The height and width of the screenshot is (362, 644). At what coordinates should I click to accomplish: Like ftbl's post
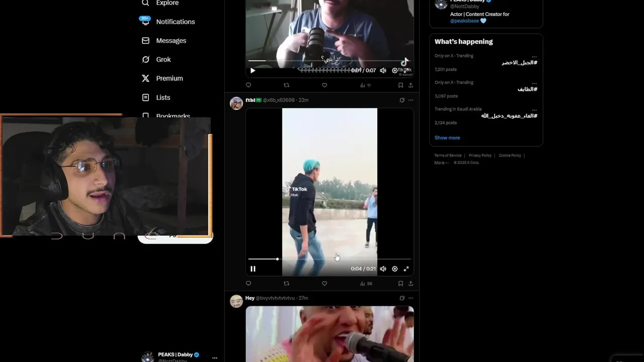click(325, 284)
